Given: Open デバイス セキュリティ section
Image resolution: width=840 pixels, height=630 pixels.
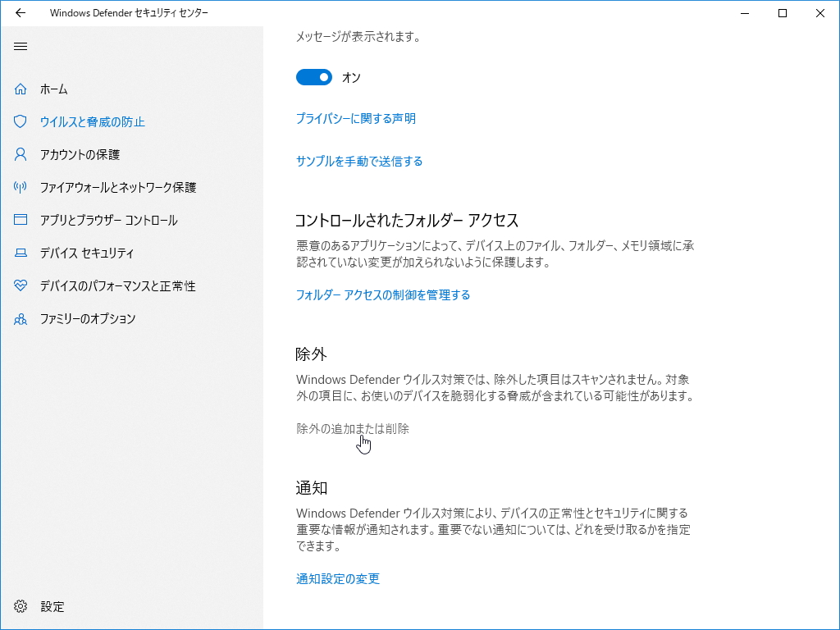Looking at the screenshot, I should [87, 253].
